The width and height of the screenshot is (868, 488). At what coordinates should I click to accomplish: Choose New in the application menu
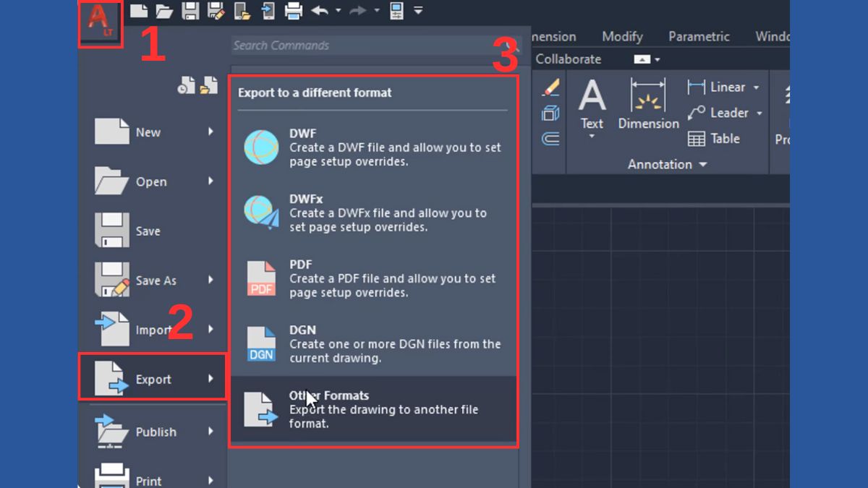pos(153,132)
